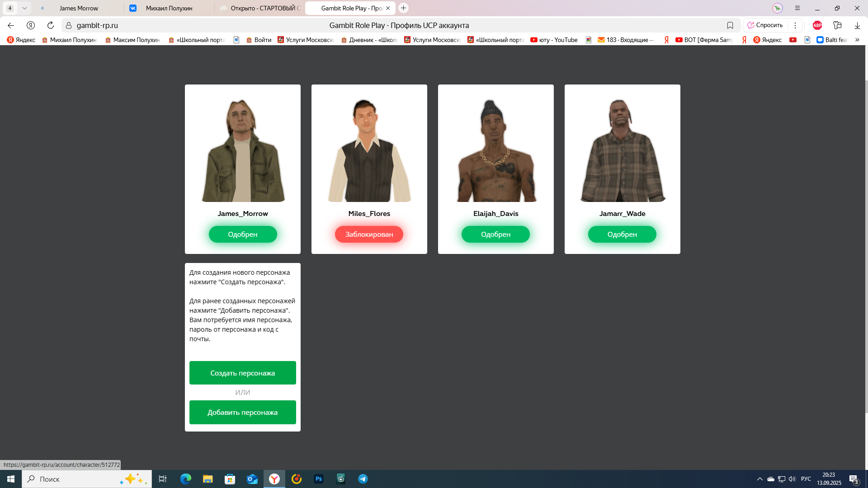This screenshot has width=868, height=488.
Task: Click the Создать персонажа button
Action: 243,373
